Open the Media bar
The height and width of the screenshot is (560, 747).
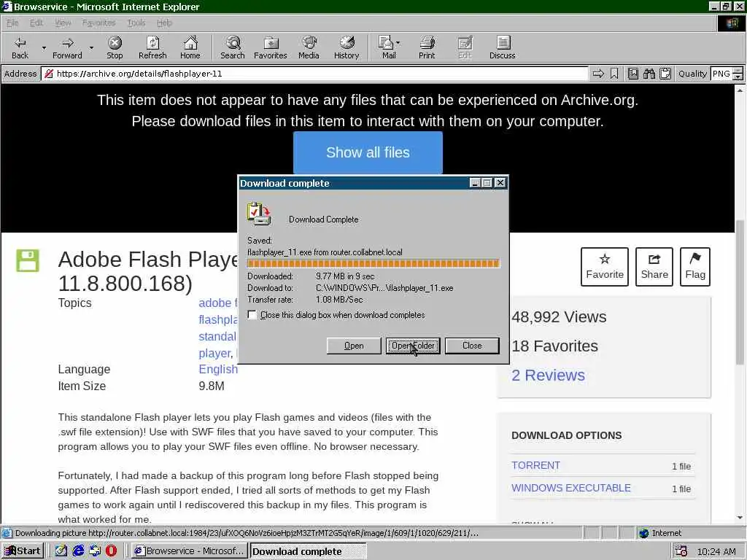click(309, 47)
